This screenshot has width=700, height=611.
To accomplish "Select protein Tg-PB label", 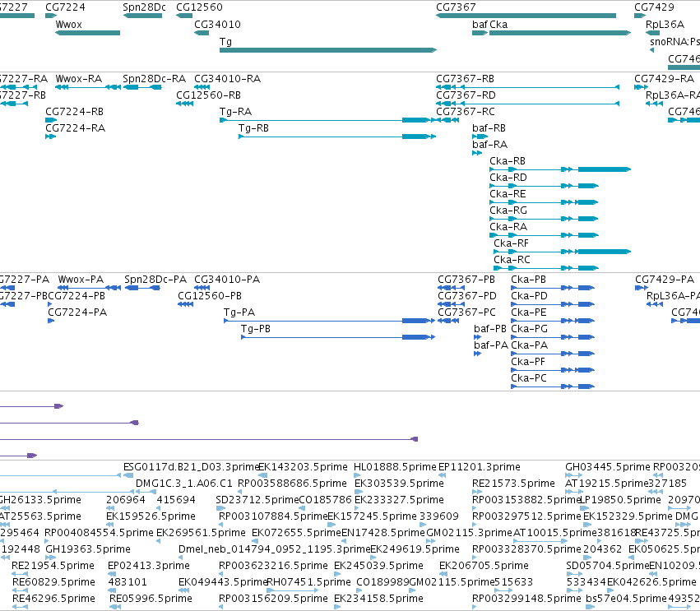I will (x=256, y=329).
